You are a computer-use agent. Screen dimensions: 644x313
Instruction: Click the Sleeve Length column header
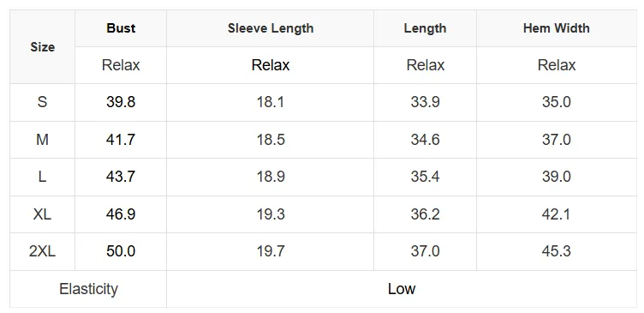click(271, 28)
